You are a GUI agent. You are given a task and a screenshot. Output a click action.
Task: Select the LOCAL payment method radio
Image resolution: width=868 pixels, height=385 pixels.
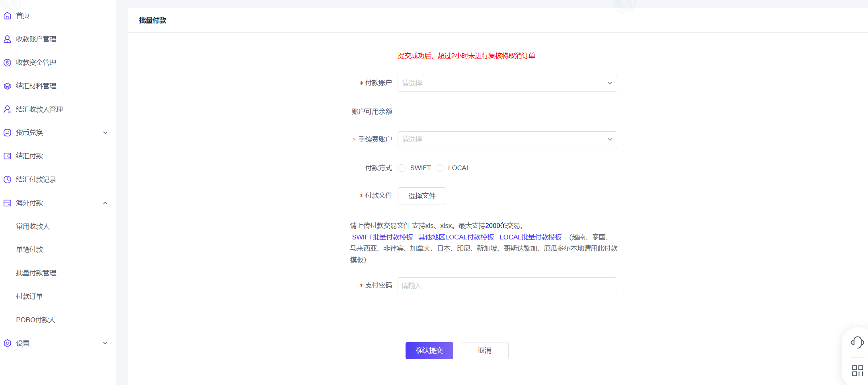click(440, 168)
